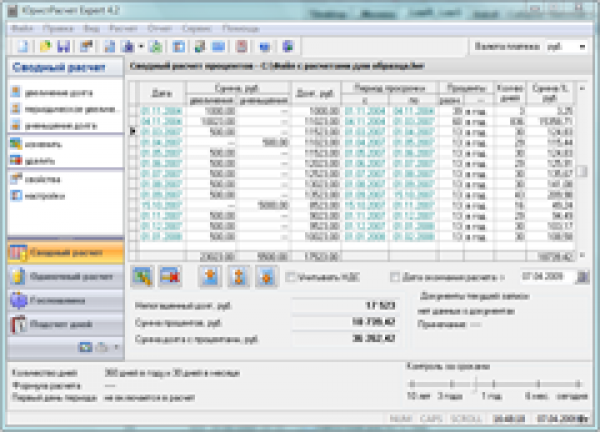Click the Save icon in the toolbar
The width and height of the screenshot is (600, 432).
pyautogui.click(x=62, y=46)
